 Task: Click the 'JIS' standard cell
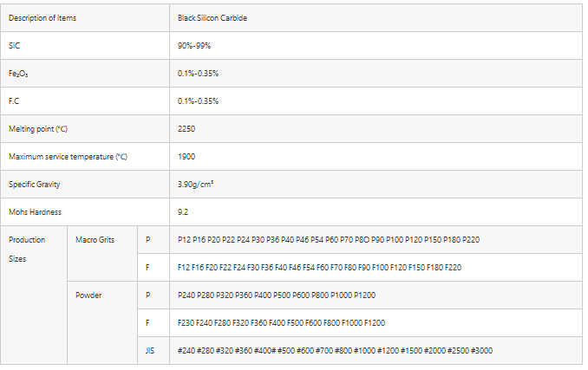[x=149, y=350]
